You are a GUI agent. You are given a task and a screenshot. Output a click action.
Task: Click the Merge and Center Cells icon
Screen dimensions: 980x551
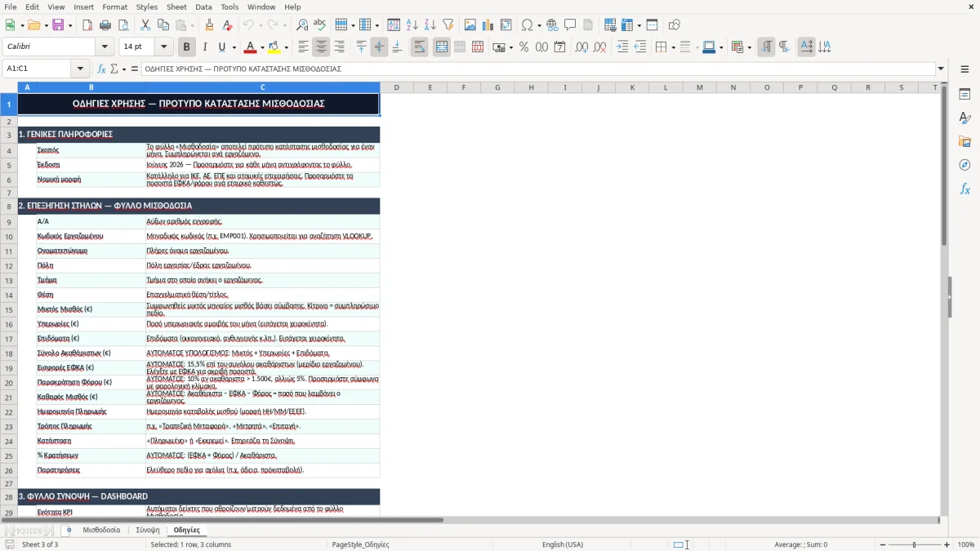[441, 47]
